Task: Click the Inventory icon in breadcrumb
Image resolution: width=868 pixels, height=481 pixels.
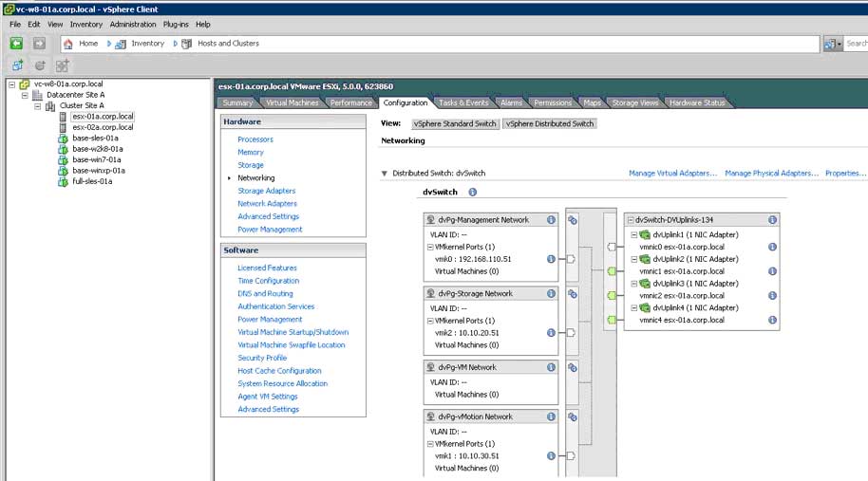Action: click(120, 44)
